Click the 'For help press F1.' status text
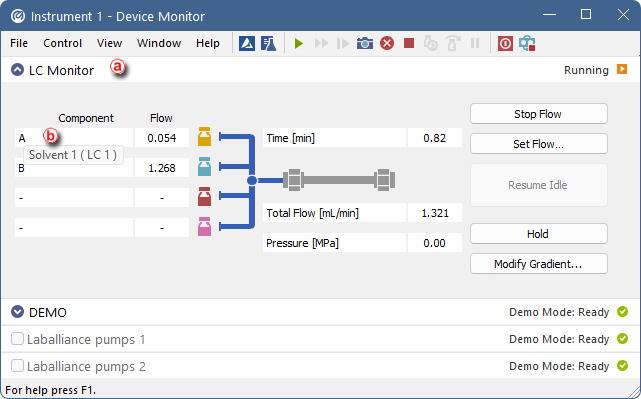Image resolution: width=641 pixels, height=399 pixels. tap(50, 390)
